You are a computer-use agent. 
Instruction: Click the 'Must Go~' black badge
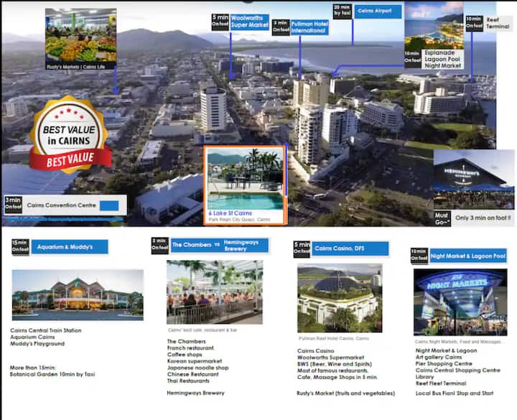click(442, 218)
